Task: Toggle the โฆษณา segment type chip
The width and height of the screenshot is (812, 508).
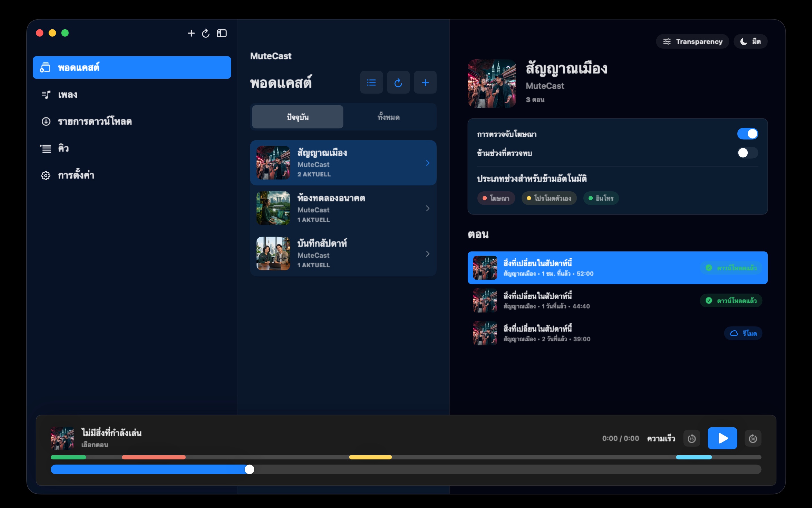Action: (x=496, y=198)
